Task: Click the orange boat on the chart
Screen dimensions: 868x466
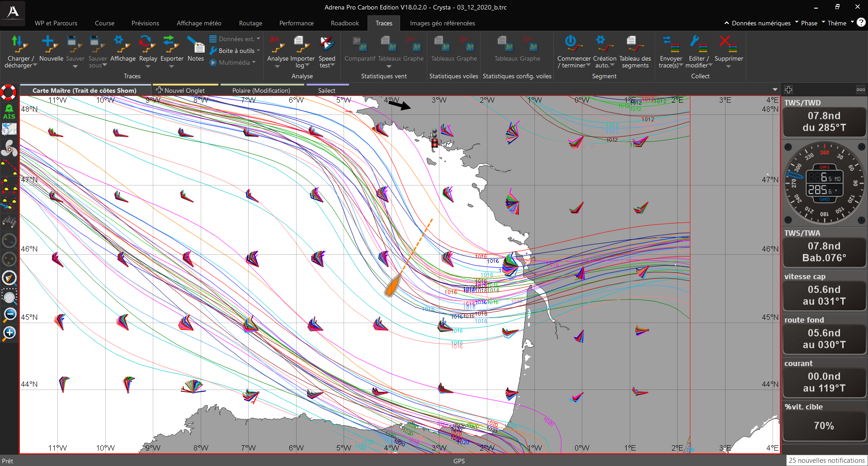Action: [x=392, y=285]
